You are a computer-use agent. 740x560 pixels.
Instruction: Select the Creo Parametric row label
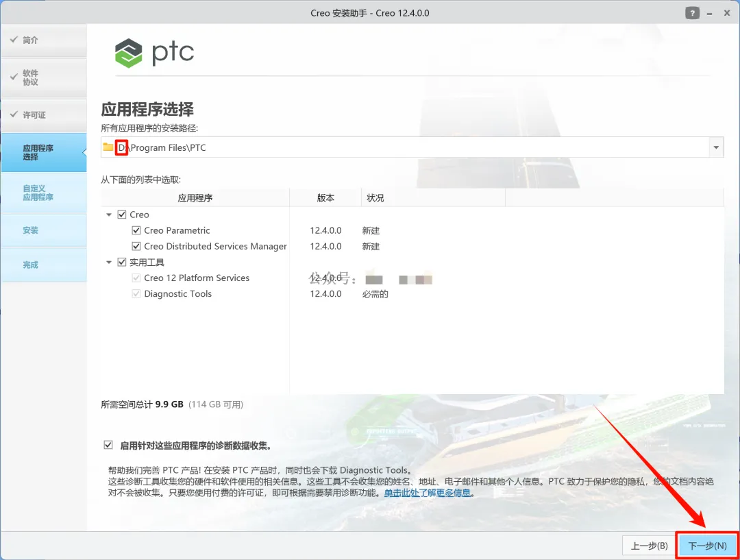(177, 230)
